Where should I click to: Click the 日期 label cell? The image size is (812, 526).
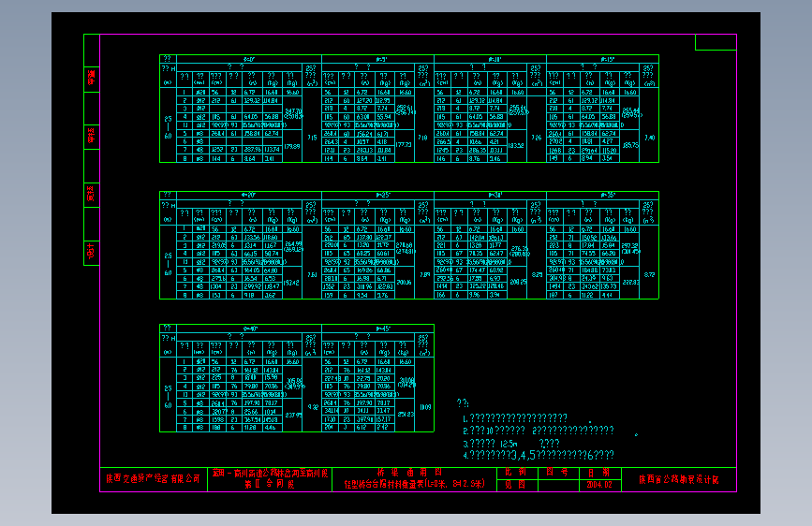pyautogui.click(x=599, y=472)
